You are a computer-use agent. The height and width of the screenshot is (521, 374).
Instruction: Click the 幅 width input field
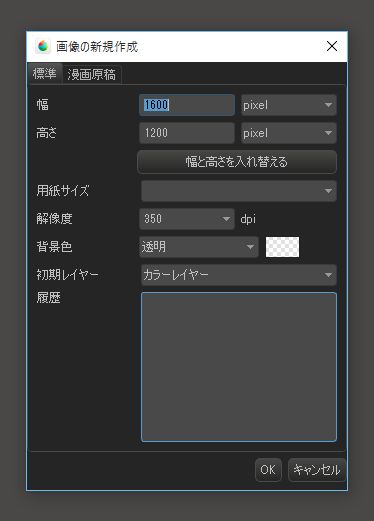coord(187,105)
